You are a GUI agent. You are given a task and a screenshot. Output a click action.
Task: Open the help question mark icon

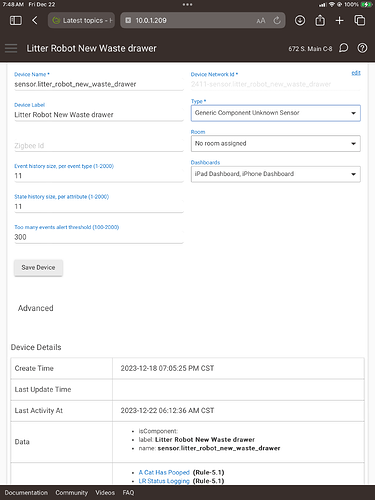click(362, 48)
